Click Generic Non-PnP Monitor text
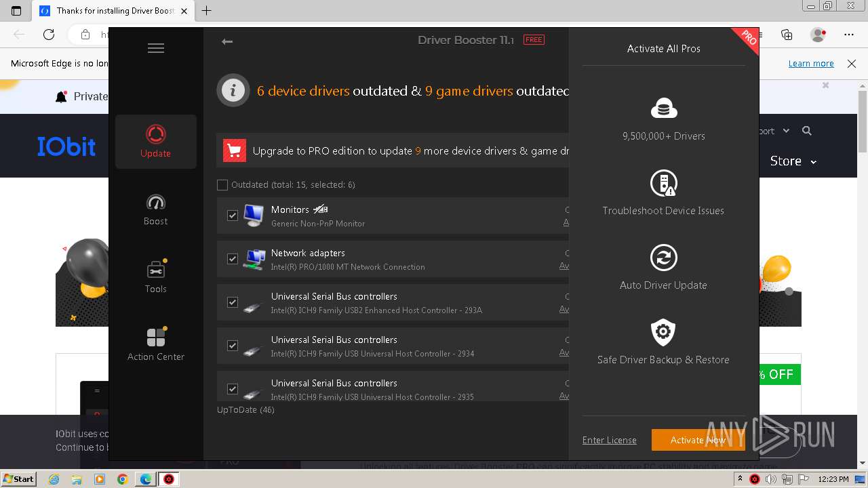Screen dimensions: 868x488 tap(318, 224)
